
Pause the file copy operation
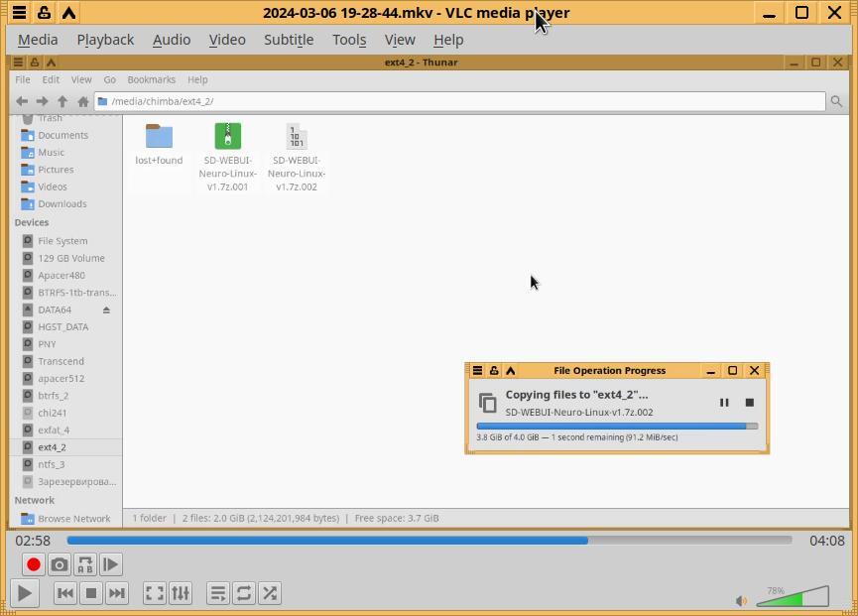(x=724, y=403)
